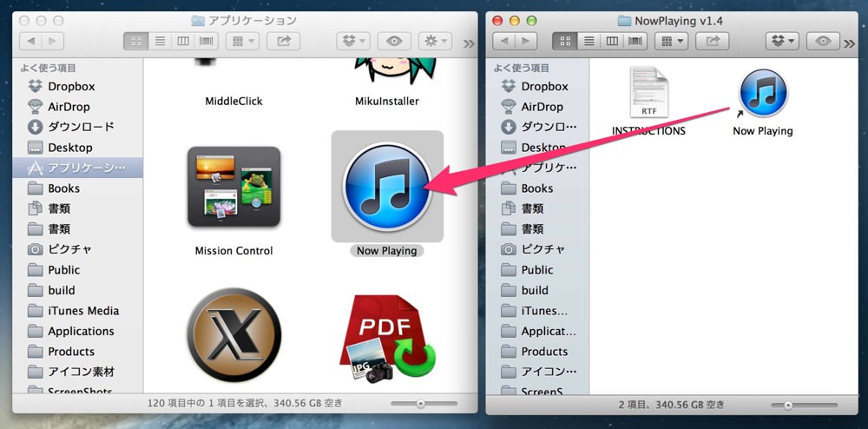Viewport: 868px width, 429px height.
Task: Open iTunes… folder in NowPlaying window sidebar
Action: 544,311
